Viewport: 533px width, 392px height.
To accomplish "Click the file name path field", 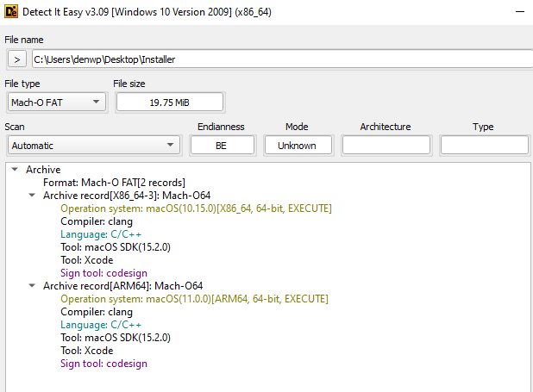I will click(x=282, y=59).
